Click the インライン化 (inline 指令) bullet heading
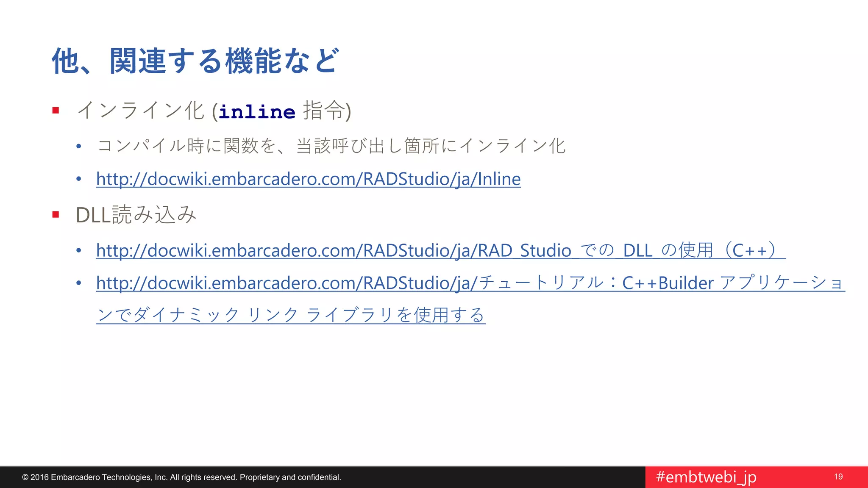The width and height of the screenshot is (868, 488). coord(214,111)
